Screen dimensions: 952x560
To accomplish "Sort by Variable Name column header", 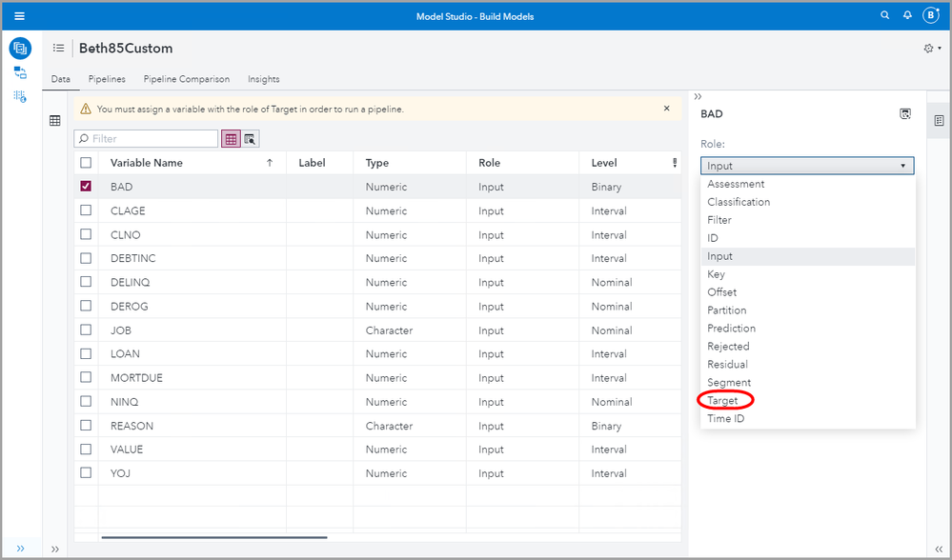I will (147, 163).
